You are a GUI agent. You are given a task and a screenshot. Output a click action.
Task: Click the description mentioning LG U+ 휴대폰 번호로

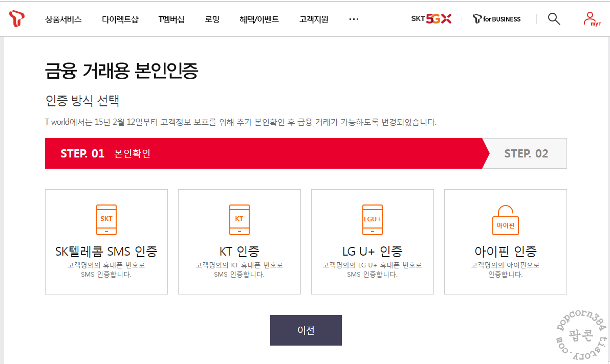pos(373,269)
